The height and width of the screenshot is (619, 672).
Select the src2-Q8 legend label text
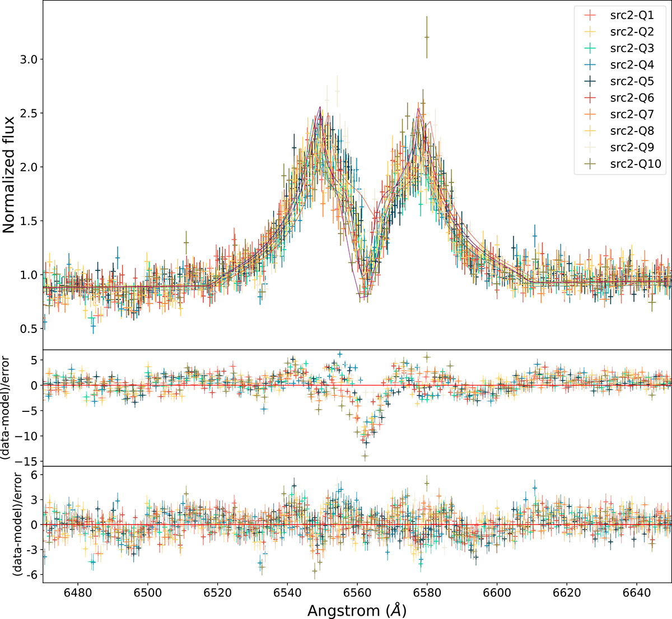tap(632, 131)
